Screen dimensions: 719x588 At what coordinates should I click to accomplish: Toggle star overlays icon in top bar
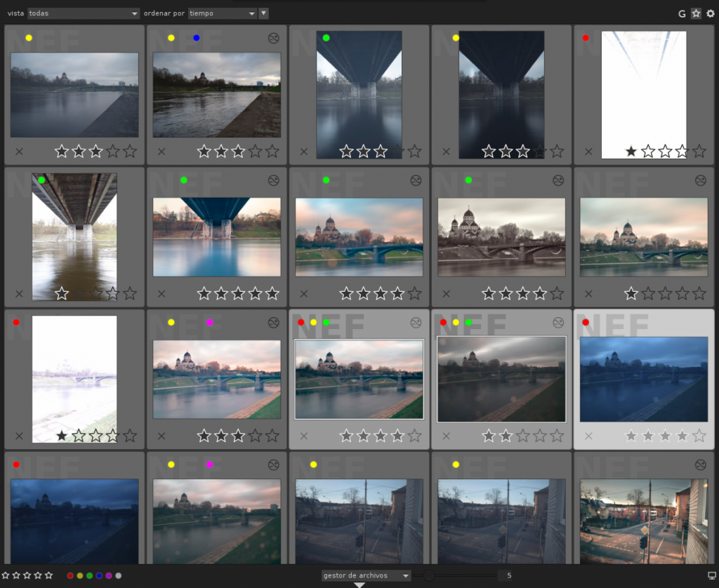(x=696, y=14)
